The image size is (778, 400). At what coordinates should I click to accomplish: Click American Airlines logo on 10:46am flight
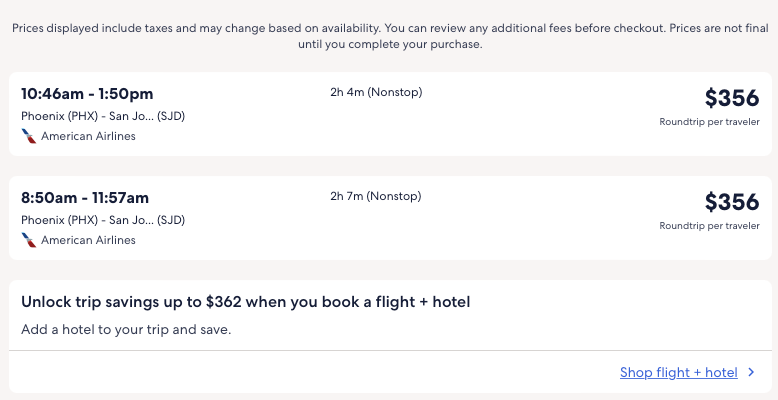pyautogui.click(x=28, y=136)
